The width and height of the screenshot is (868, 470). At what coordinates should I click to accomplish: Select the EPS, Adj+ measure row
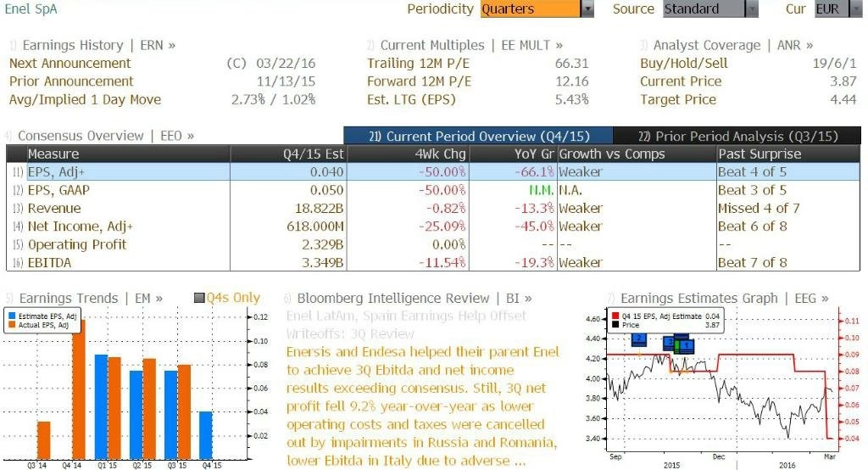(433, 172)
